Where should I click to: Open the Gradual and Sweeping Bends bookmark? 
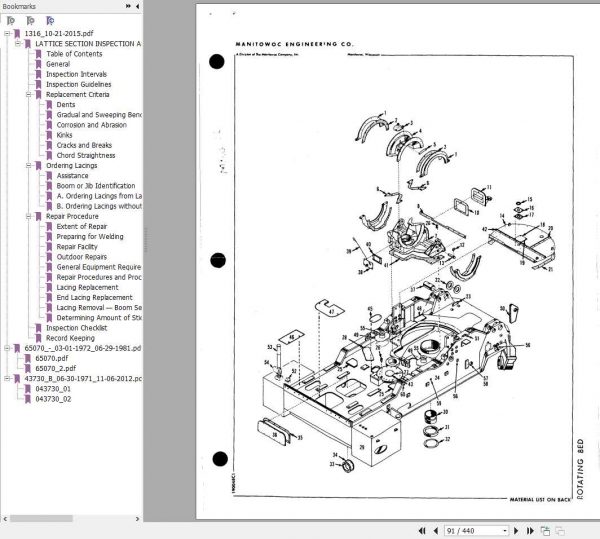click(x=99, y=115)
